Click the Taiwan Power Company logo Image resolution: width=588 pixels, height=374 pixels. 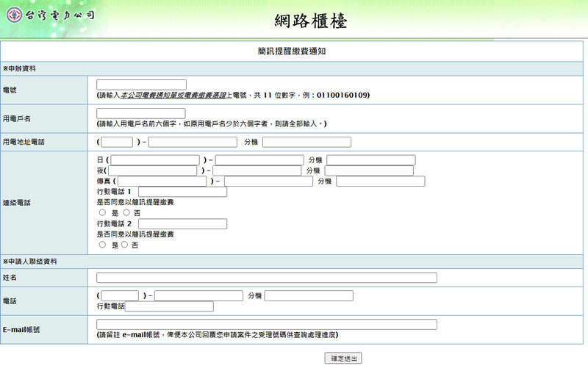[50, 15]
